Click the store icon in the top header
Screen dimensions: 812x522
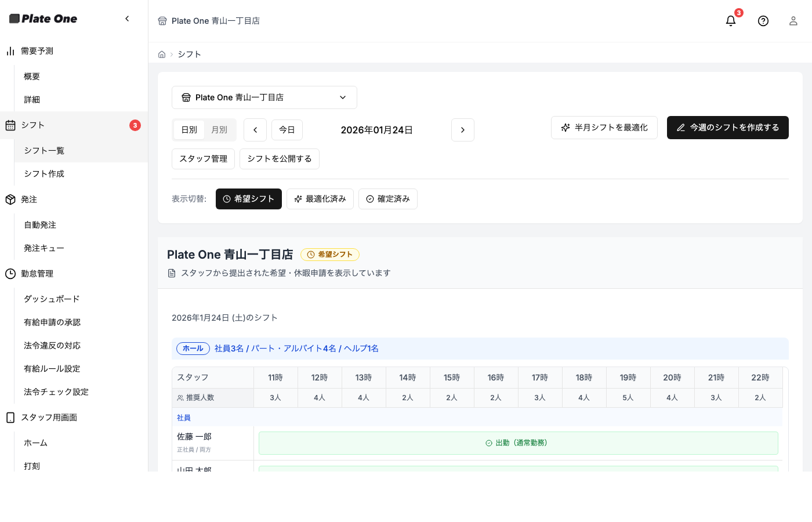(x=162, y=21)
